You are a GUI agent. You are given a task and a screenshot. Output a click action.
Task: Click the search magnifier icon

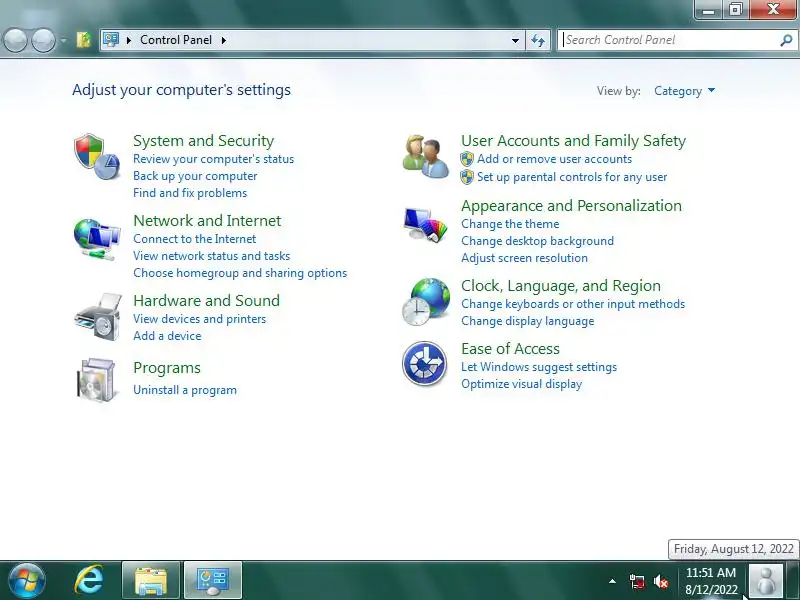786,40
